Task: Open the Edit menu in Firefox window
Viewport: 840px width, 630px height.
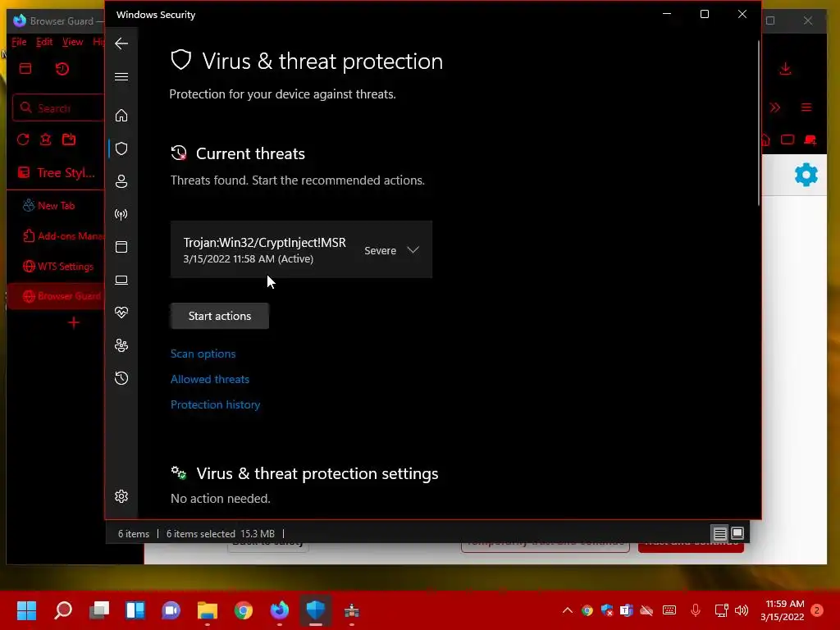Action: coord(44,42)
